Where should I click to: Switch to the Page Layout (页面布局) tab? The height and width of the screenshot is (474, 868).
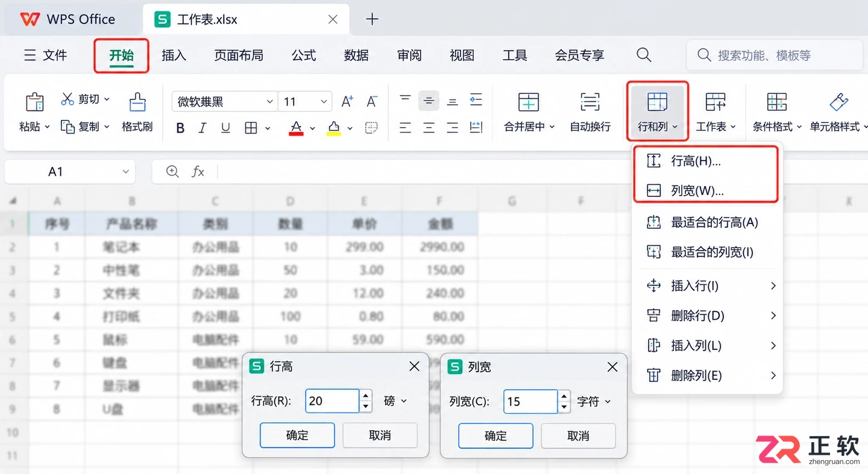point(239,55)
